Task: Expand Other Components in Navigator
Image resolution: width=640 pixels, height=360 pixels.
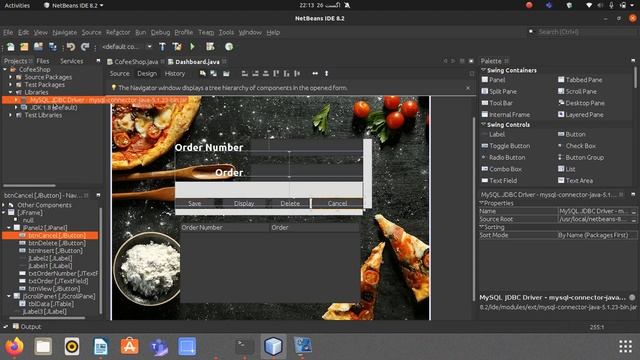Action: [4, 205]
